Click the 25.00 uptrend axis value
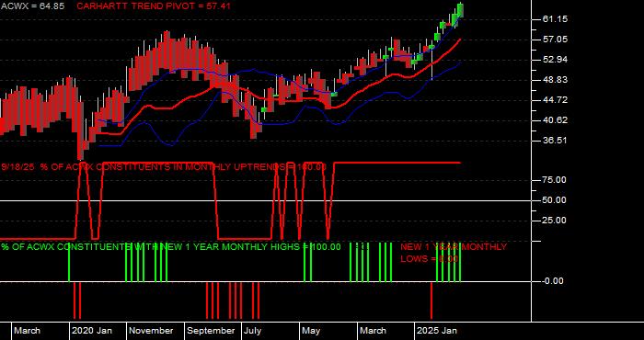The height and width of the screenshot is (340, 644). pyautogui.click(x=555, y=221)
